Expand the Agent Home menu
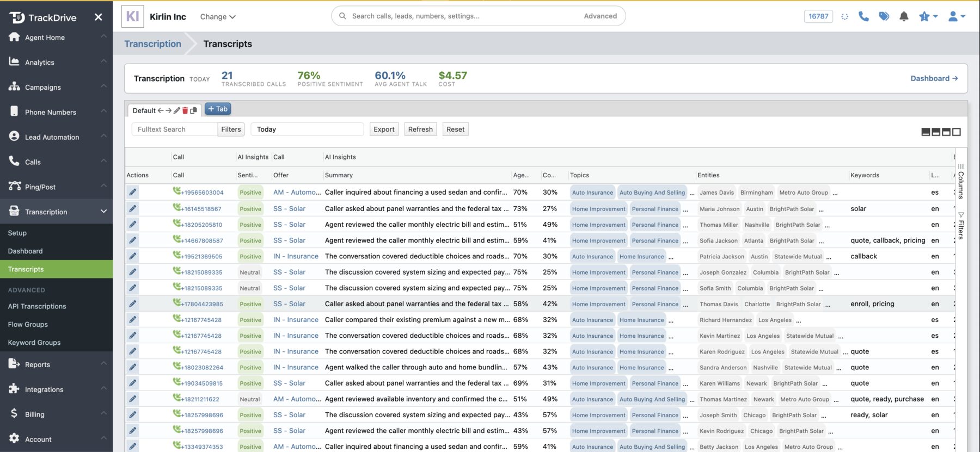The image size is (980, 452). coord(56,37)
